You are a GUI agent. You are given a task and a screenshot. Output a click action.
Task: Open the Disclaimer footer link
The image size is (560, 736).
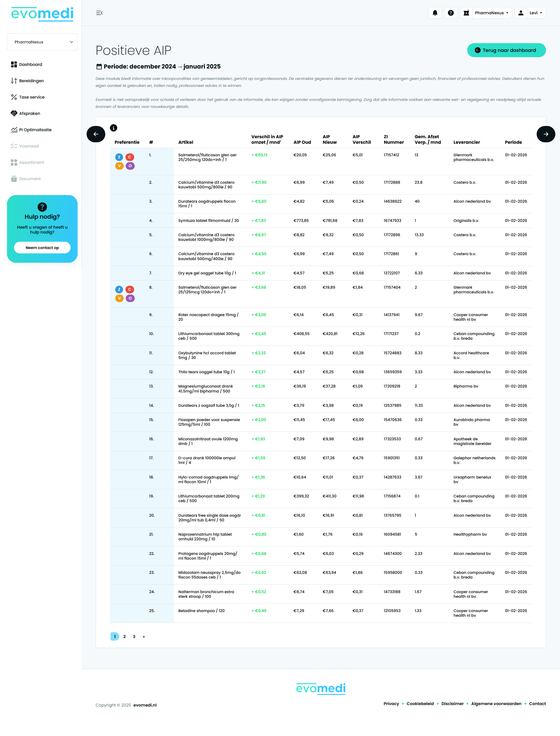452,704
